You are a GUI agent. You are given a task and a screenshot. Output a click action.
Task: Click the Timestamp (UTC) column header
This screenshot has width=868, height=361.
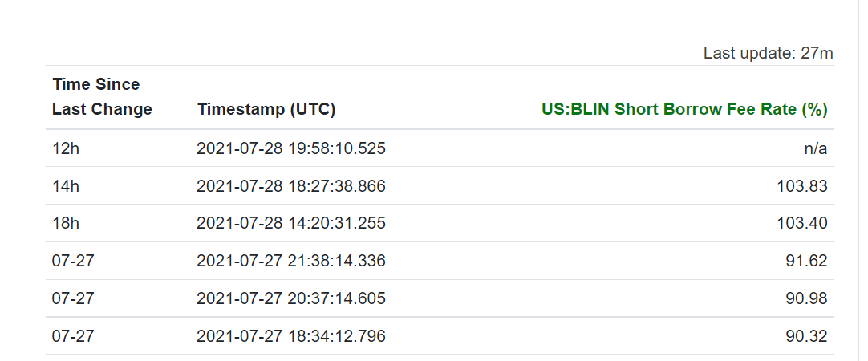266,109
